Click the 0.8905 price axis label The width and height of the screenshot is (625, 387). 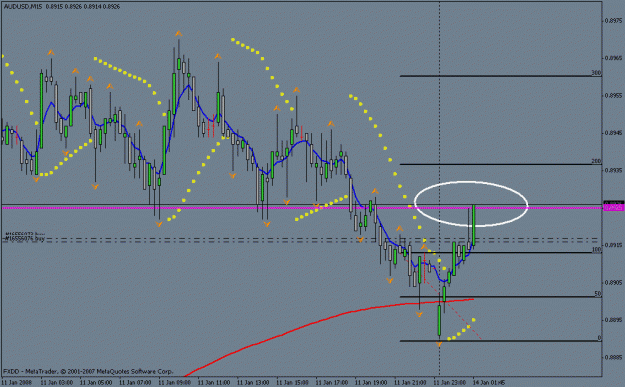click(x=613, y=283)
